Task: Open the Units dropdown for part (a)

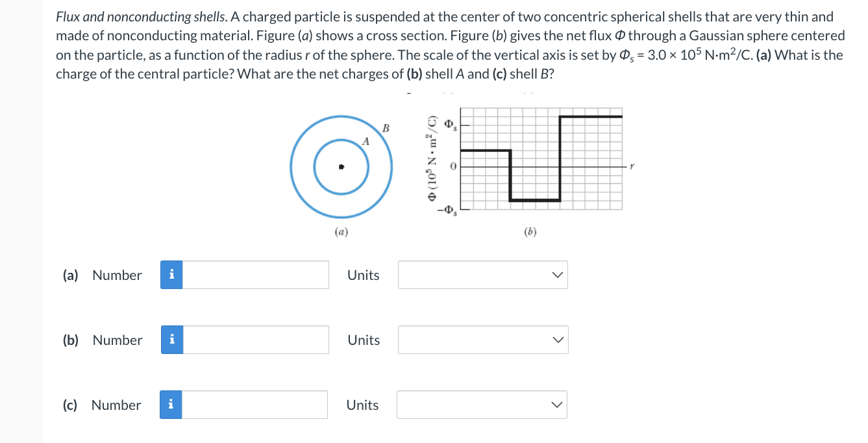Action: pos(482,275)
